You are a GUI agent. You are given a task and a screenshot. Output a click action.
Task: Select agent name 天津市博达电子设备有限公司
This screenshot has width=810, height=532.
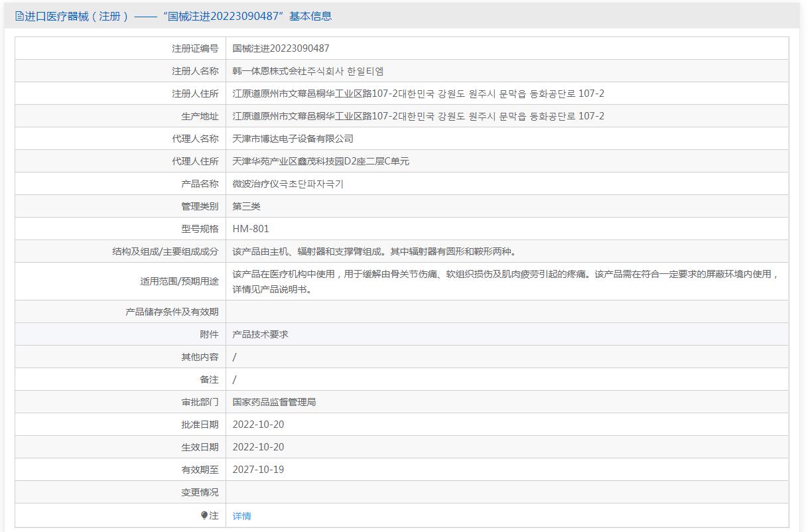tap(293, 139)
